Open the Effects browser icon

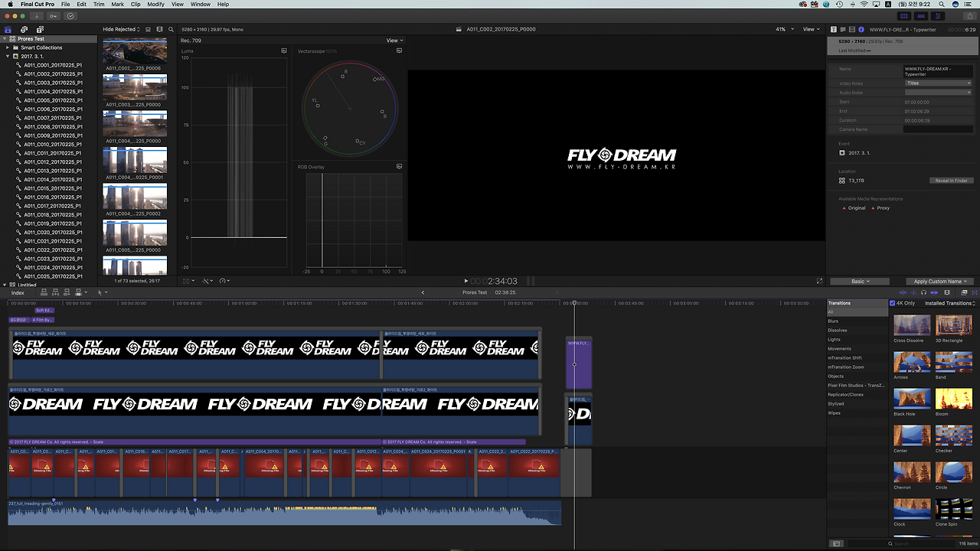click(964, 292)
